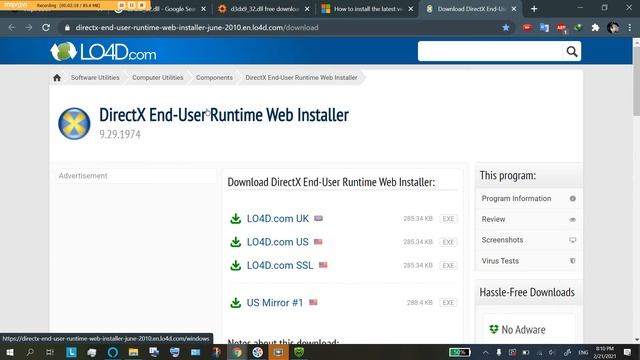
Task: Click the eye icon next to Review
Action: (573, 220)
